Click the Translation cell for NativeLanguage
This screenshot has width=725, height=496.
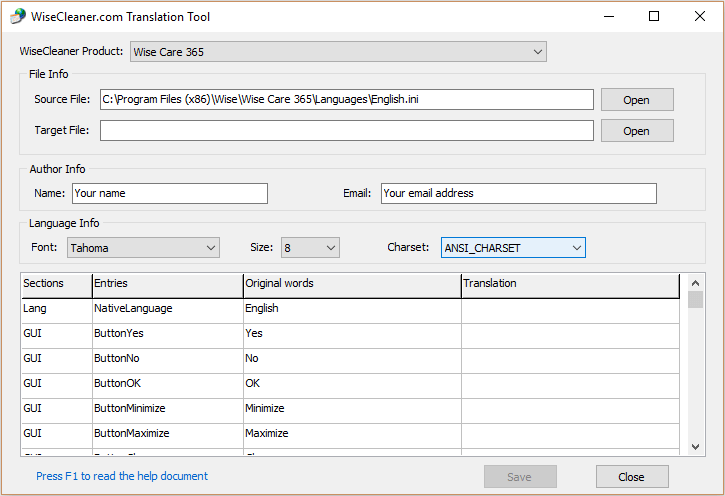(x=571, y=311)
